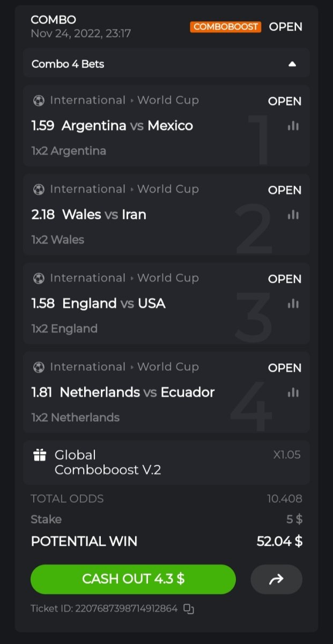Viewport: 333px width, 644px height.
Task: Open the Wales vs Iran match
Action: pyautogui.click(x=104, y=215)
